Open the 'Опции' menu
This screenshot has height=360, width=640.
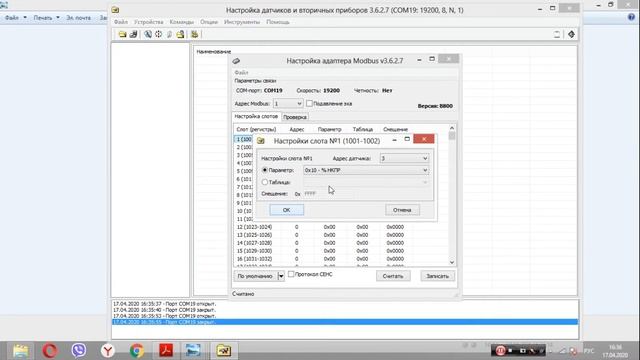pos(209,22)
